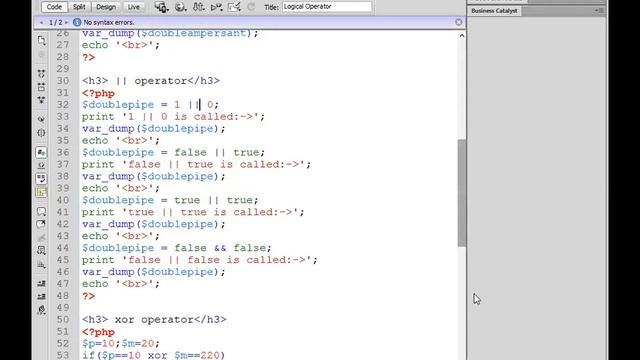Click the Title field 'Logical Operator'
Screen dimensions: 640x360
click(327, 7)
